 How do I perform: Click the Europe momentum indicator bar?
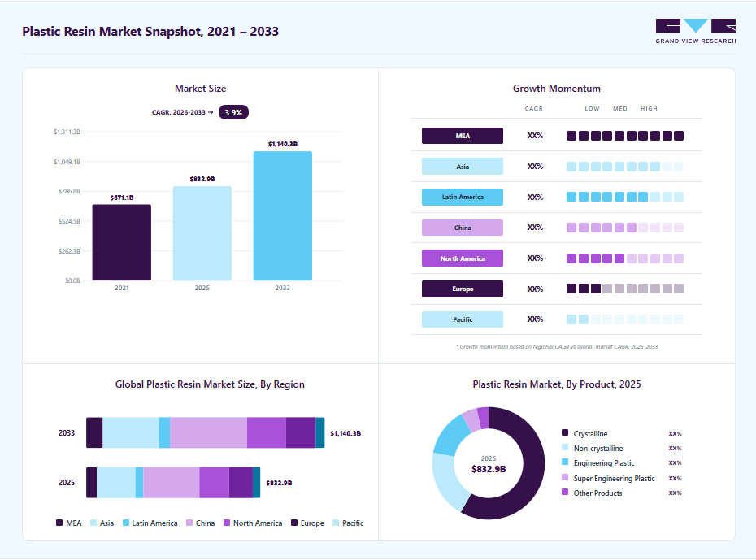(x=625, y=289)
